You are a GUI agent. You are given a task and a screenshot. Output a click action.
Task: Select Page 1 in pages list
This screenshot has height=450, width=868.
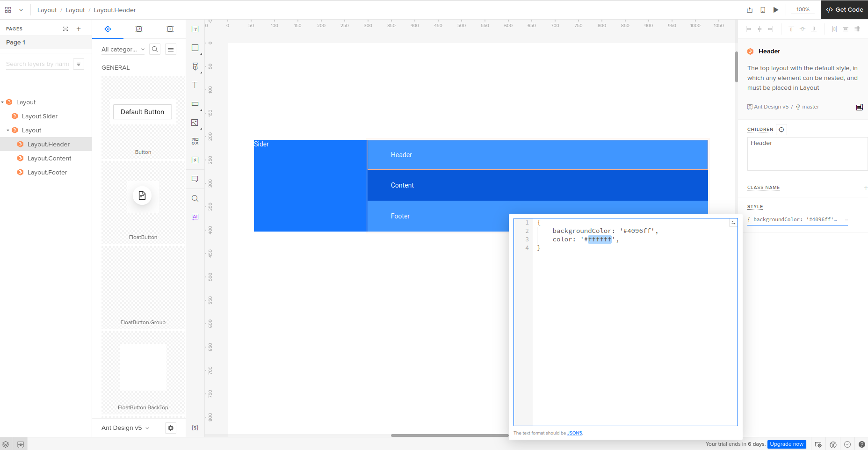click(46, 43)
